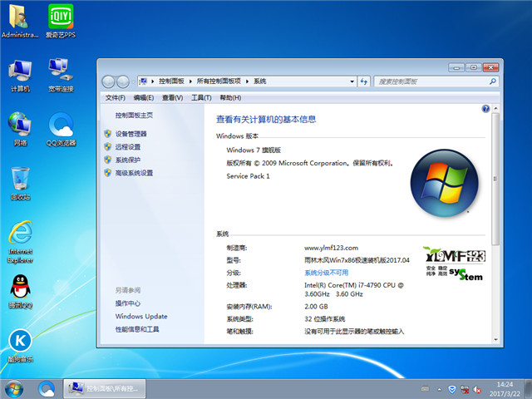Viewport: 532px width, 399px height.
Task: Select the RAM value '2.00 GB'
Action: [x=316, y=307]
